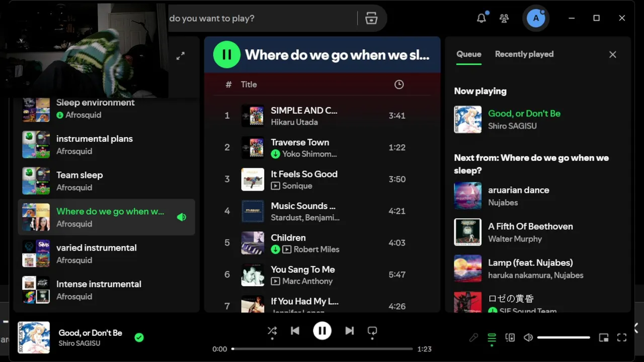The width and height of the screenshot is (644, 362).
Task: Open the notifications bell
Action: click(481, 18)
